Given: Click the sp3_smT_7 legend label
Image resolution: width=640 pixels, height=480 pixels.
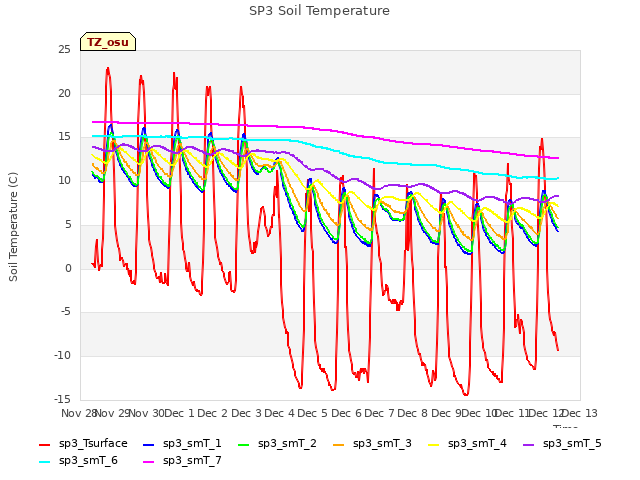Looking at the screenshot, I should 192,461.
